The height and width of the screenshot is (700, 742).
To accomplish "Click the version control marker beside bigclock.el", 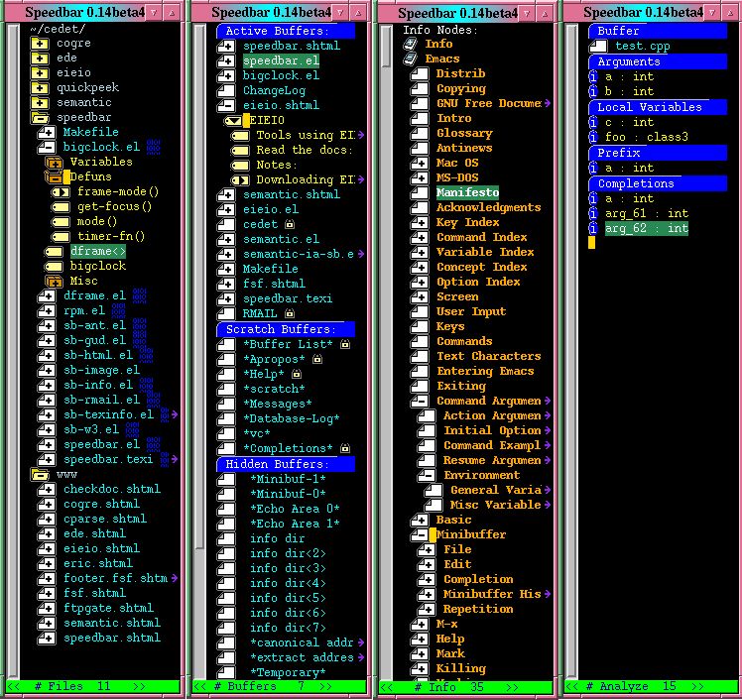I will [x=153, y=147].
